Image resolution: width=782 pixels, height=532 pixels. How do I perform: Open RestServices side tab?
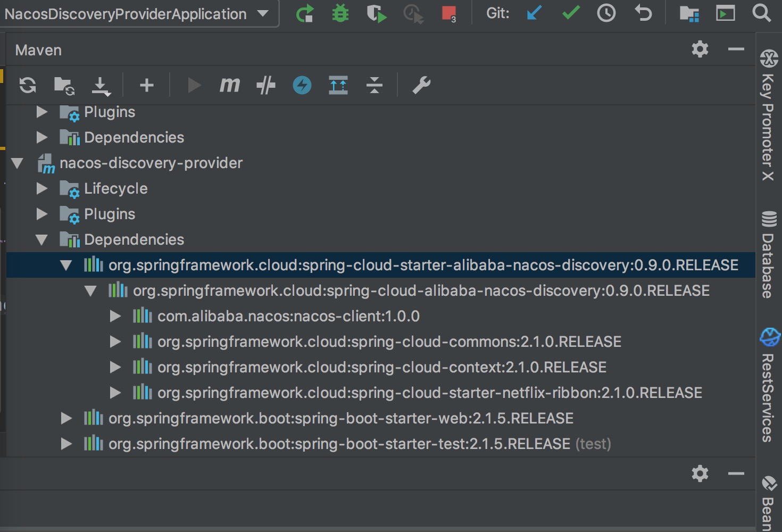[769, 385]
